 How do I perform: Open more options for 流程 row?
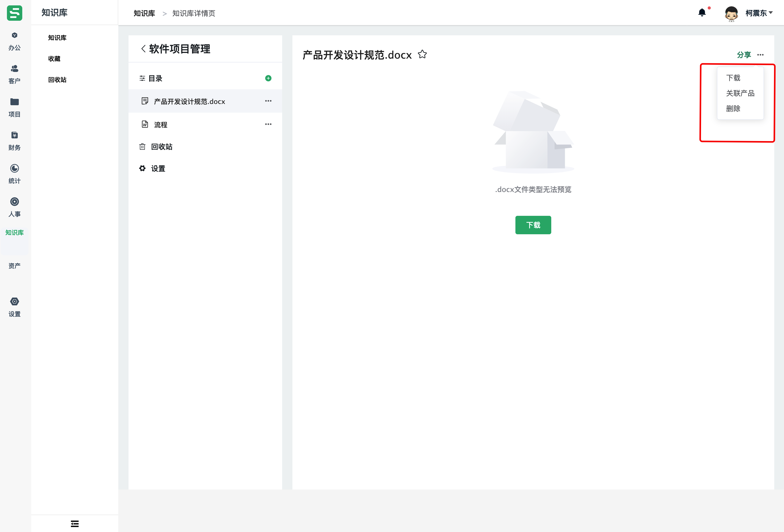[x=268, y=124]
